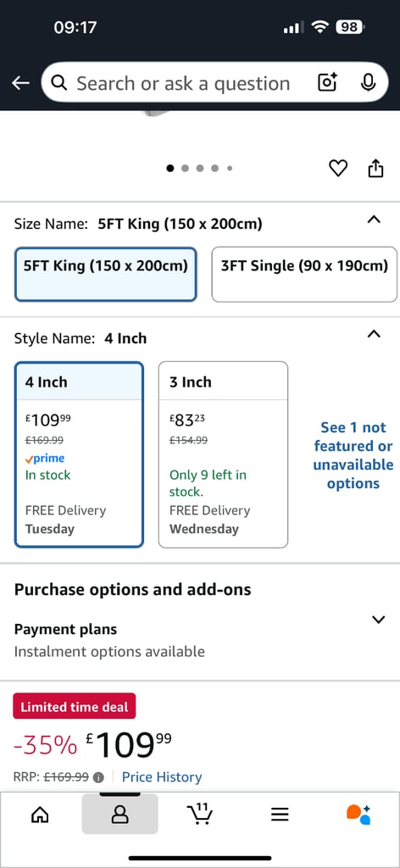The image size is (400, 868).
Task: Choose the 3 Inch style option
Action: point(223,454)
